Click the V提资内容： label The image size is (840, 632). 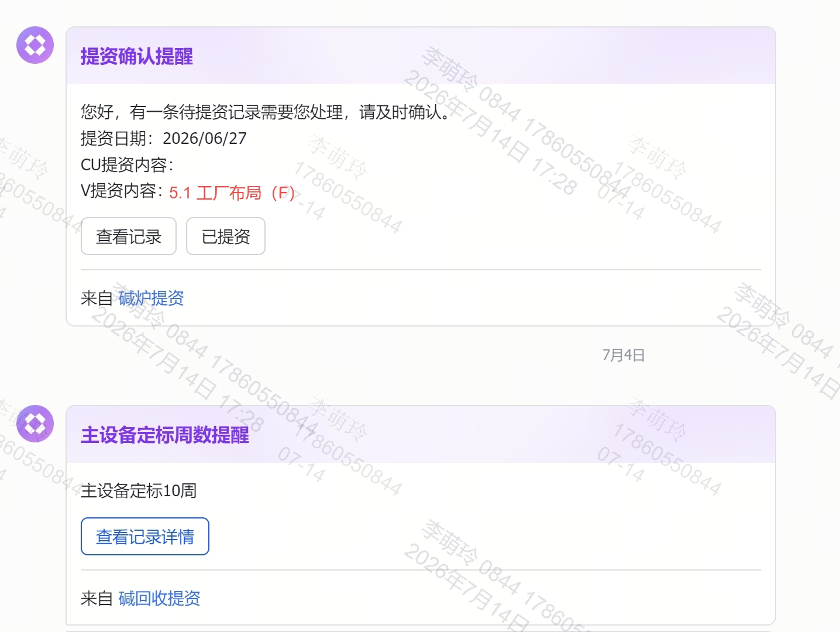coord(122,191)
